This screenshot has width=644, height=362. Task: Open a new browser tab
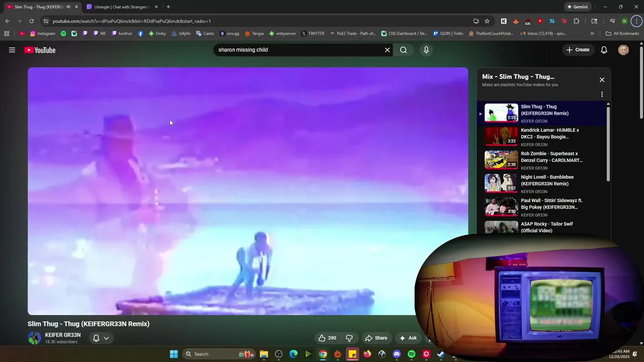tap(168, 7)
